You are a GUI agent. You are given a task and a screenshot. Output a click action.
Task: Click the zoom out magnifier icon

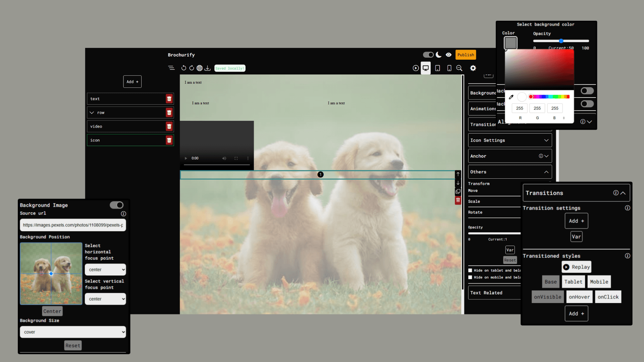click(460, 68)
